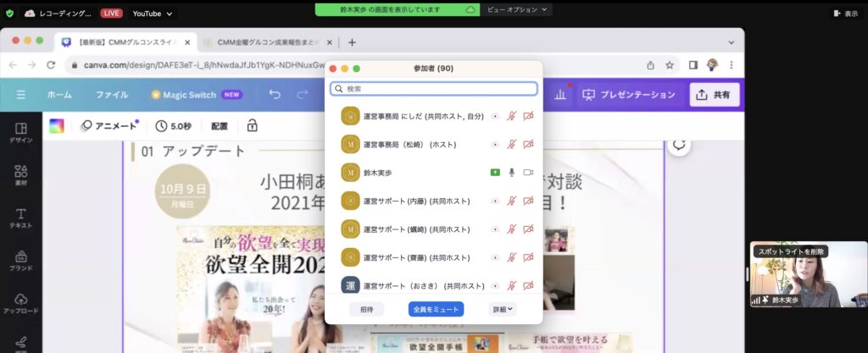Open the Canva デザイン sidebar panel
Viewport: 868px width, 353px height.
[21, 132]
